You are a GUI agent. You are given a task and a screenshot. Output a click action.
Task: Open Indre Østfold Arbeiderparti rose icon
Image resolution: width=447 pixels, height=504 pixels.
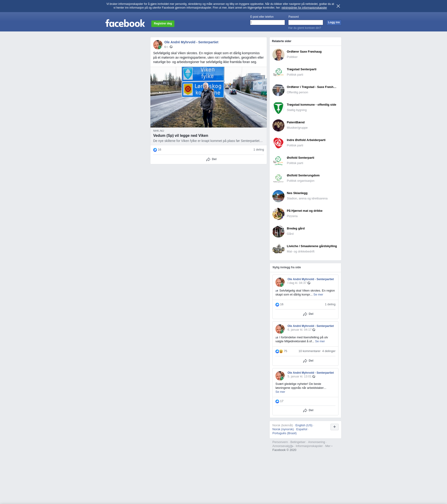pyautogui.click(x=278, y=143)
